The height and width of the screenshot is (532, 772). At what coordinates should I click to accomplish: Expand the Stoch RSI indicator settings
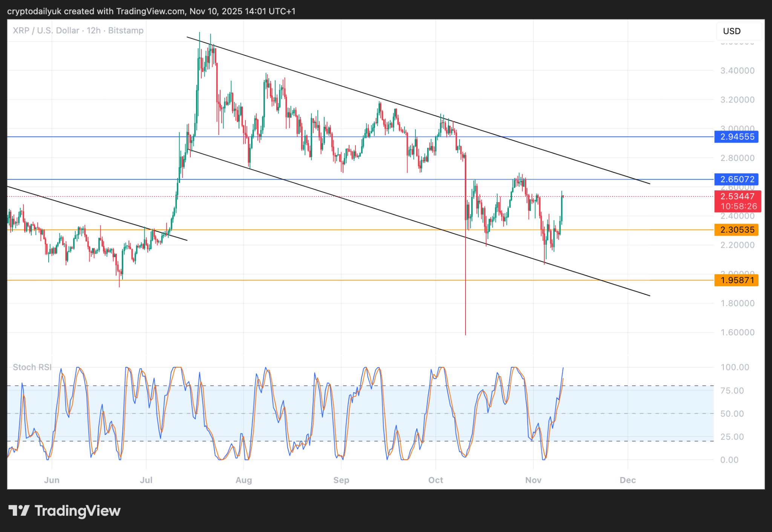[x=32, y=367]
